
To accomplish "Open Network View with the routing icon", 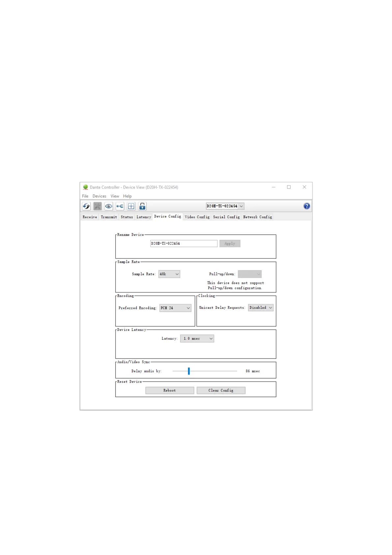I will point(120,206).
